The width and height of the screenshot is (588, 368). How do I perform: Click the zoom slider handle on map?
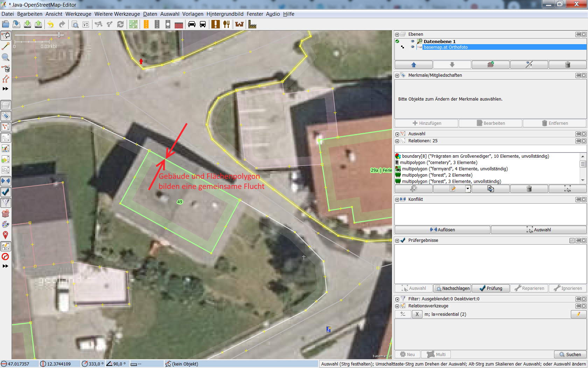[x=59, y=34]
